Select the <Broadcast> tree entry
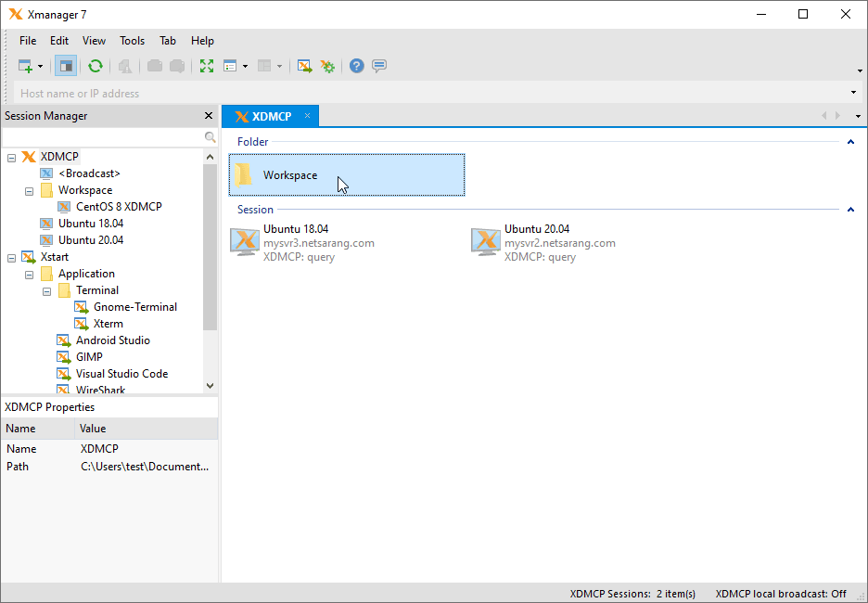 [x=89, y=173]
